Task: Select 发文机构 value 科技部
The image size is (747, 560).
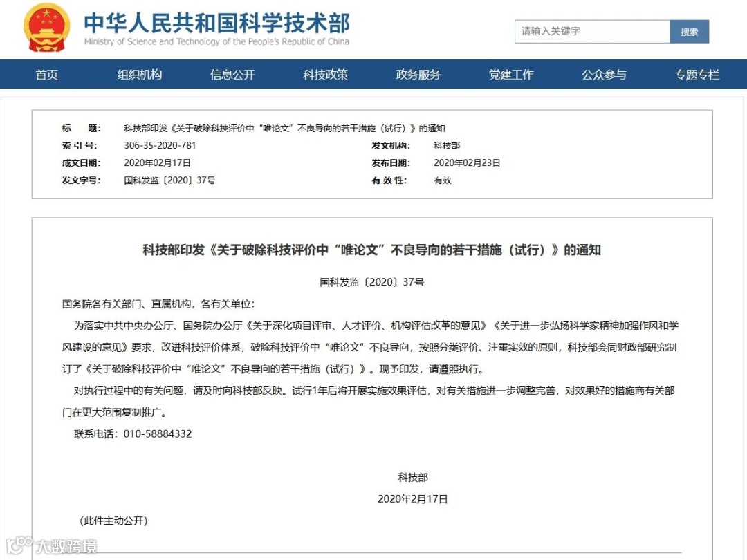Action: tap(447, 146)
